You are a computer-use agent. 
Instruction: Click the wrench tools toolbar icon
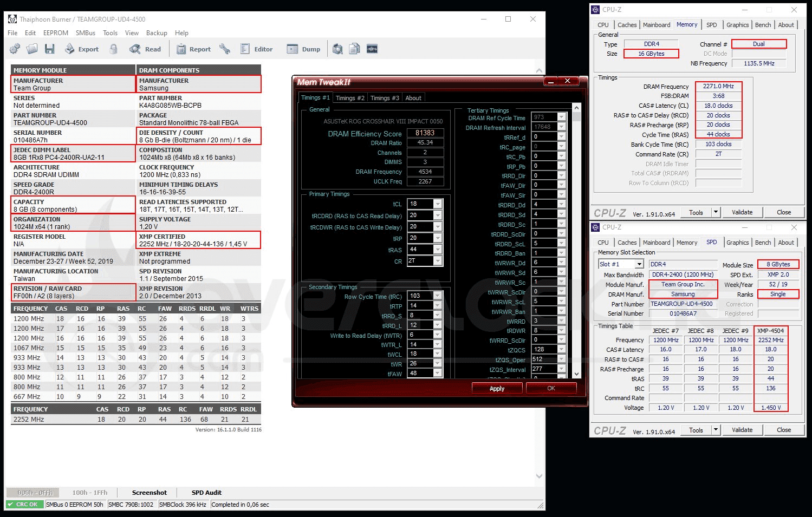[225, 49]
